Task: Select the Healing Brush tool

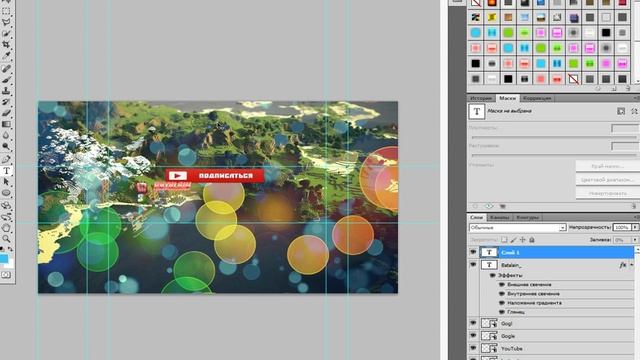Action: click(x=6, y=69)
